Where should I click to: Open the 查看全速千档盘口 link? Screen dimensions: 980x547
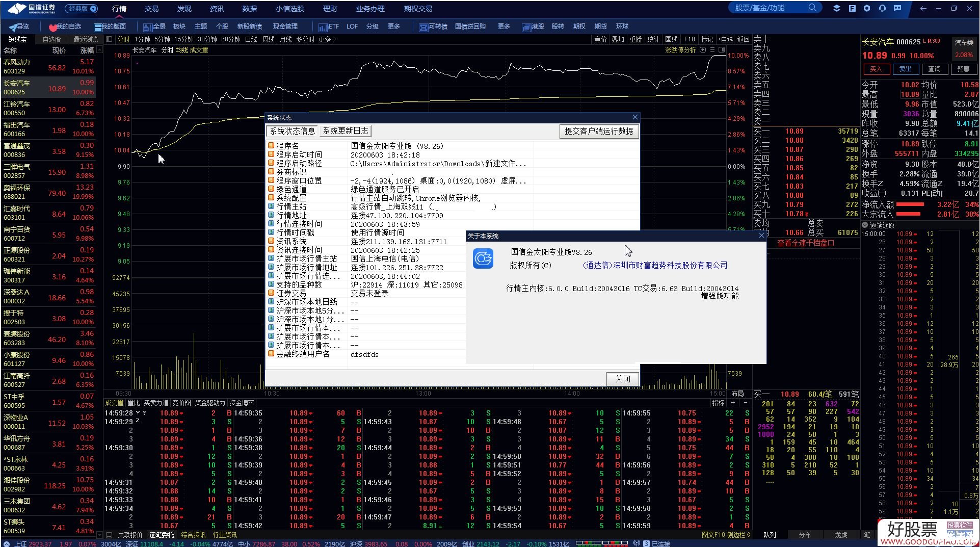point(806,243)
